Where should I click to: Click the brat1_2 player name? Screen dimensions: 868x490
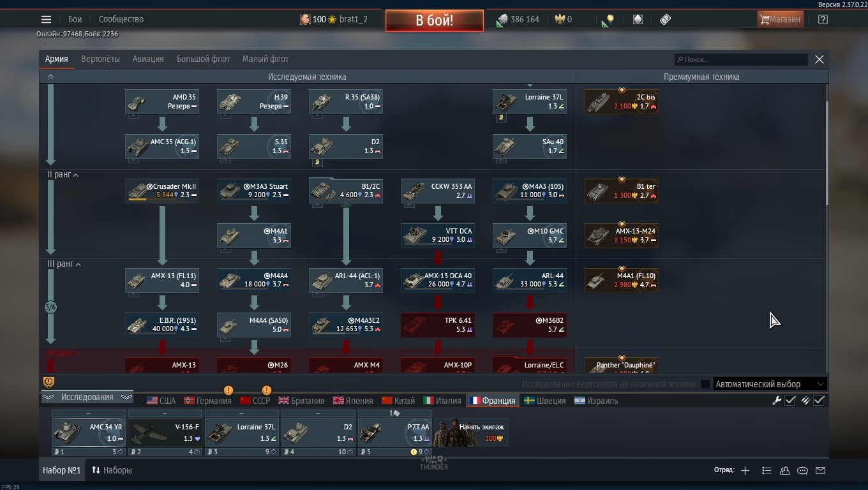tap(353, 19)
